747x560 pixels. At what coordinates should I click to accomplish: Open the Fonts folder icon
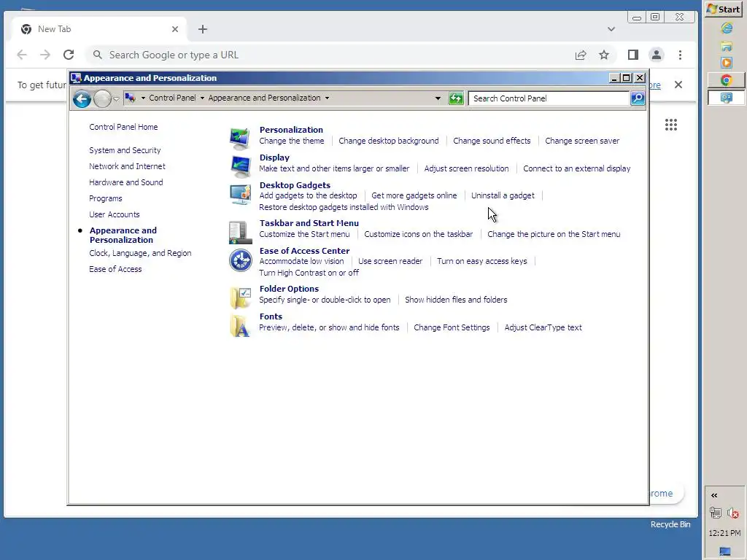click(x=240, y=326)
